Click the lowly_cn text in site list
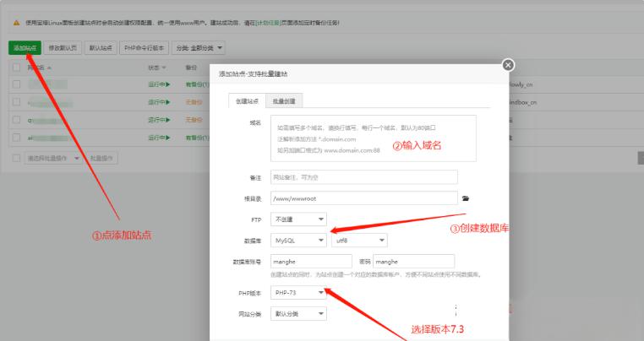Viewport: 644px width, 341px height. click(521, 84)
